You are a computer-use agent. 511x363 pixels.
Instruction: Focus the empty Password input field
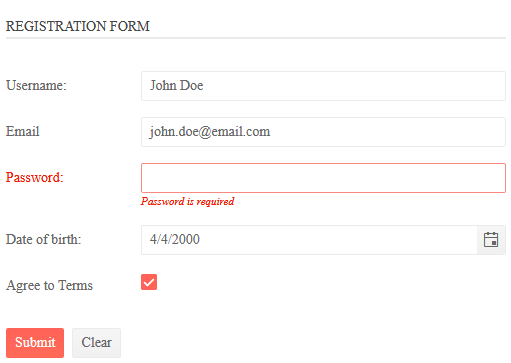(x=323, y=178)
